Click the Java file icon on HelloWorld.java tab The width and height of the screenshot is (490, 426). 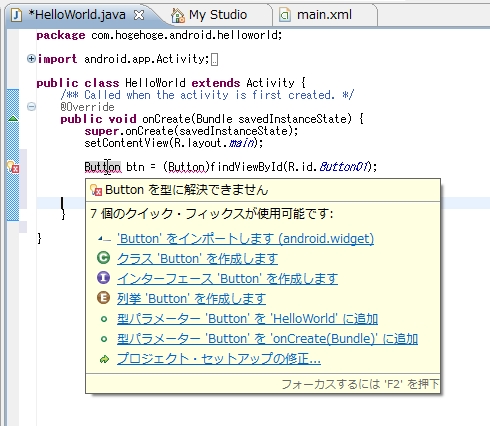[x=17, y=15]
